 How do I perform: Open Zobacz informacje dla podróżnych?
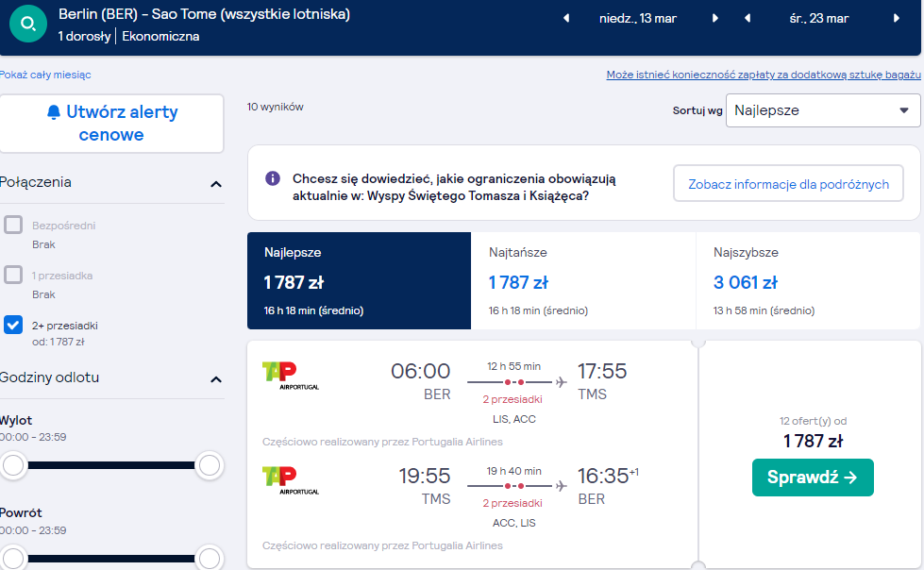tap(788, 183)
